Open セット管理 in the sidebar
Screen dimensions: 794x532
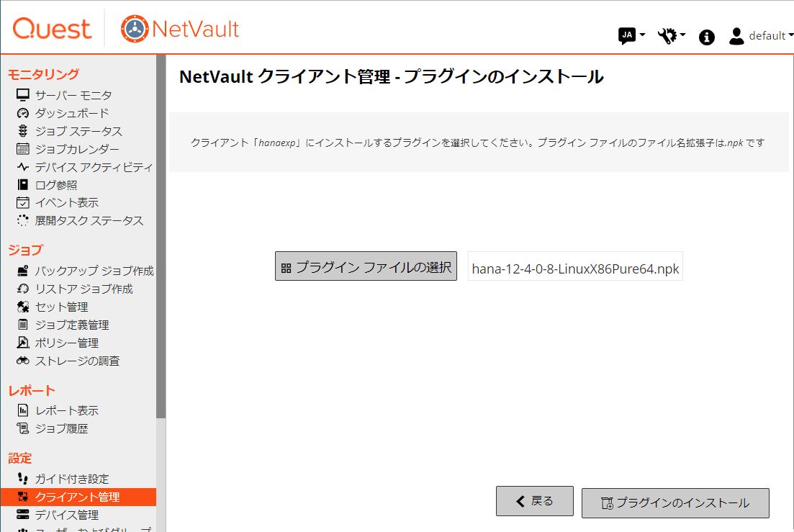pyautogui.click(x=61, y=307)
